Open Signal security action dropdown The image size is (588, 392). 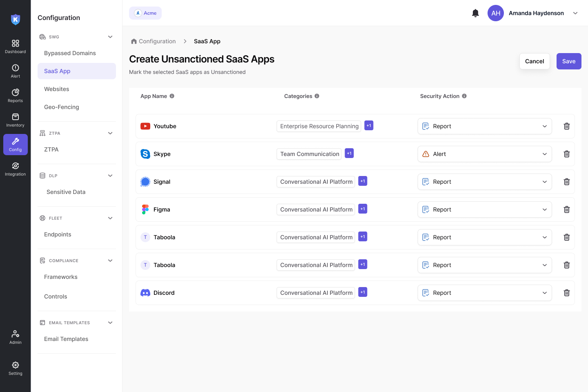[485, 182]
